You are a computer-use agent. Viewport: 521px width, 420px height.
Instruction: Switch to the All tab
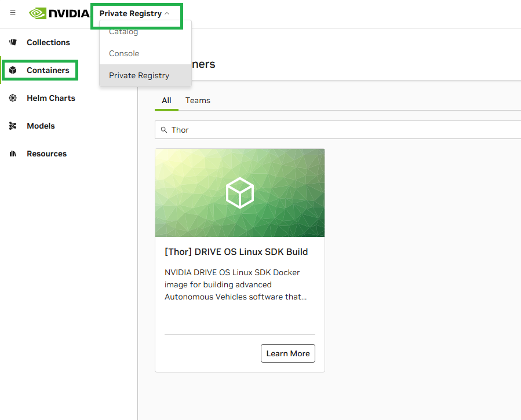pyautogui.click(x=166, y=101)
